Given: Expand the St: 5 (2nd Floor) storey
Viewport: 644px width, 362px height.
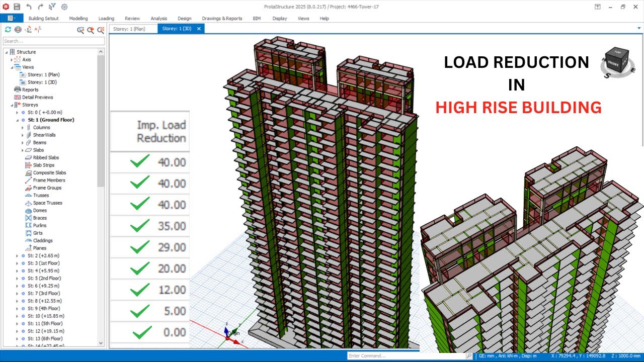Looking at the screenshot, I should point(17,278).
